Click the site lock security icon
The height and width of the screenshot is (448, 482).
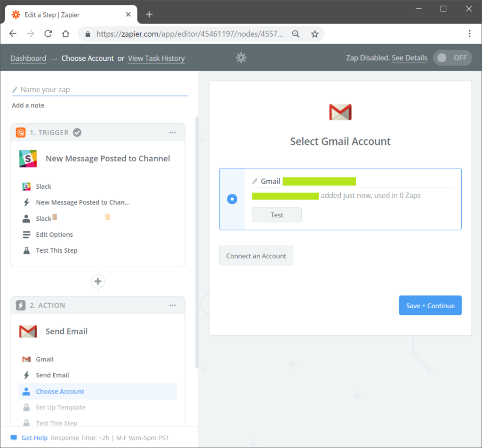point(88,34)
